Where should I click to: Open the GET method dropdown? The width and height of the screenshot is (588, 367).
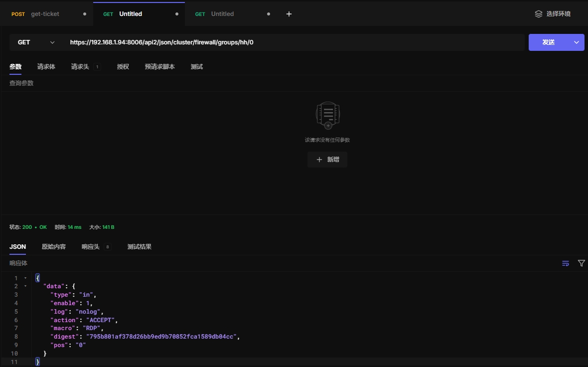36,42
